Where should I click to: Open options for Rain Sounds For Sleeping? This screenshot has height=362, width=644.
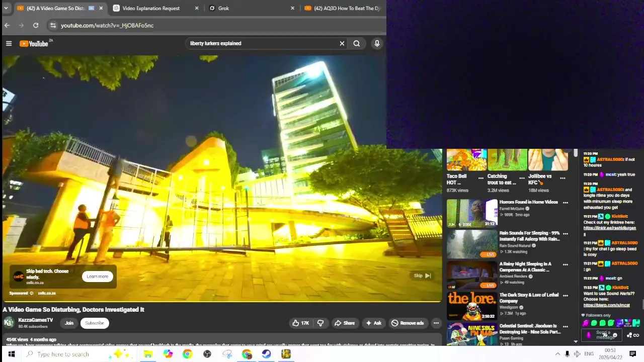point(566,234)
